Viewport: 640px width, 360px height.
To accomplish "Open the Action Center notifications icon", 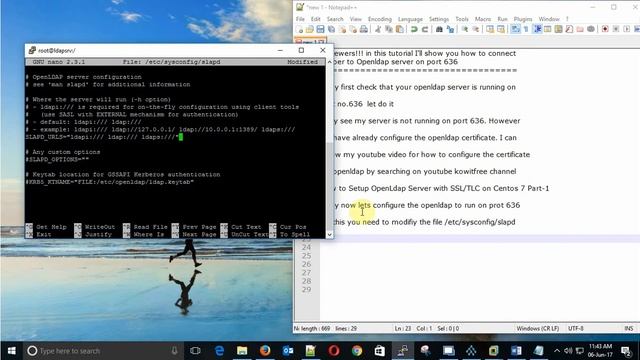I will 626,351.
